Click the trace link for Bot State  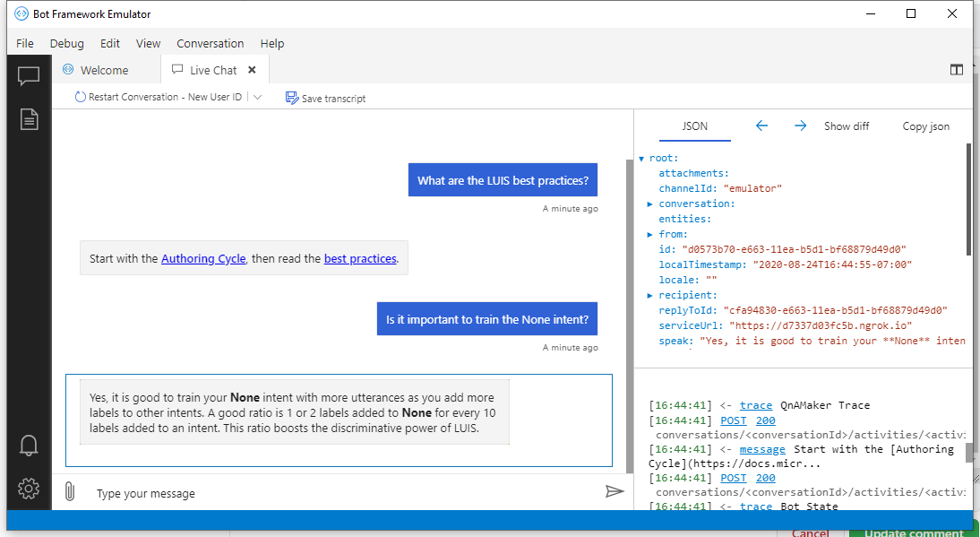pos(756,507)
